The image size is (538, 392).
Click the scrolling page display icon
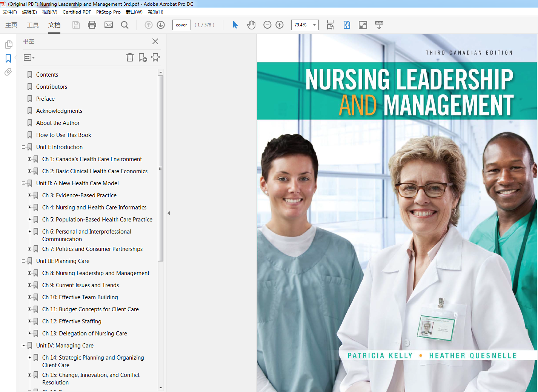(330, 25)
